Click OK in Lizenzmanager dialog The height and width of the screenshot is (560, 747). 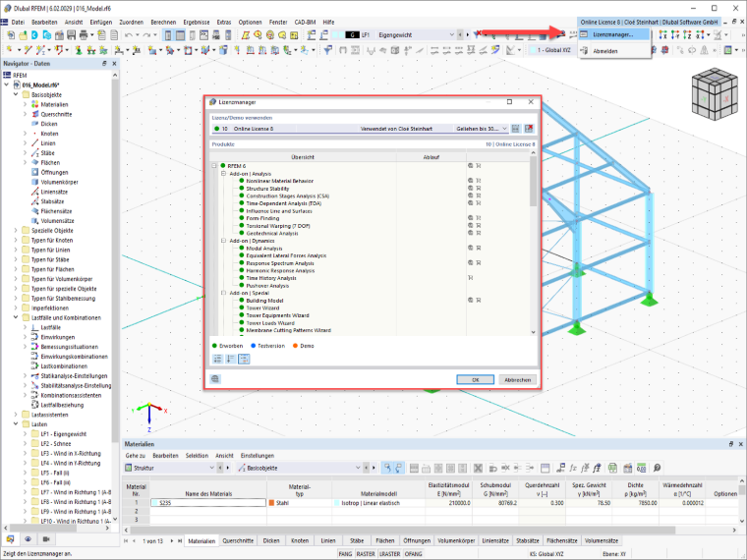click(x=475, y=379)
